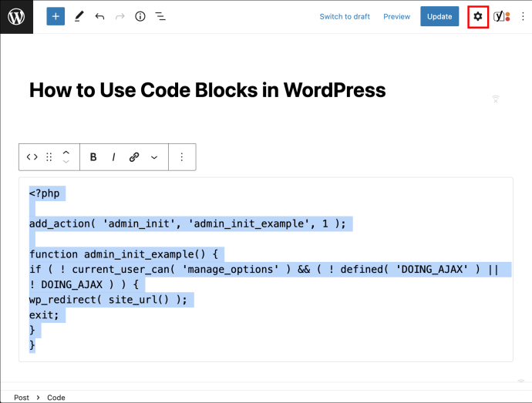Open the top-right Options three-dot menu
The image size is (532, 403).
pyautogui.click(x=523, y=16)
